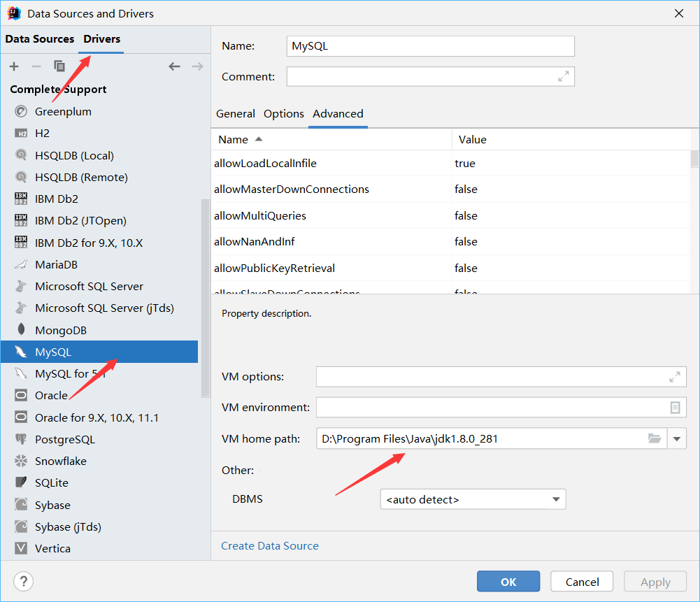The width and height of the screenshot is (700, 602).
Task: Click the Apply button
Action: (655, 582)
